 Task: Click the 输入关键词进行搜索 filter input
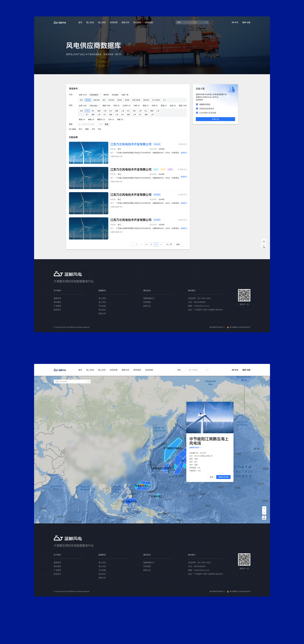(x=88, y=124)
